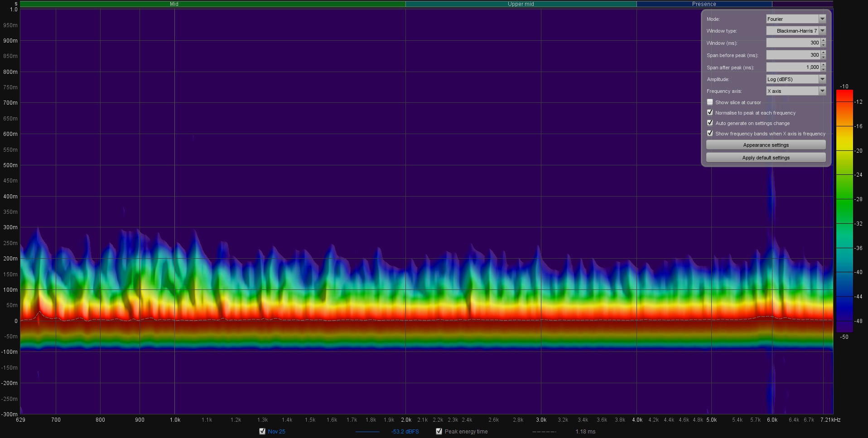Click the Peak energy time legend label
The width and height of the screenshot is (868, 438).
coord(466,432)
